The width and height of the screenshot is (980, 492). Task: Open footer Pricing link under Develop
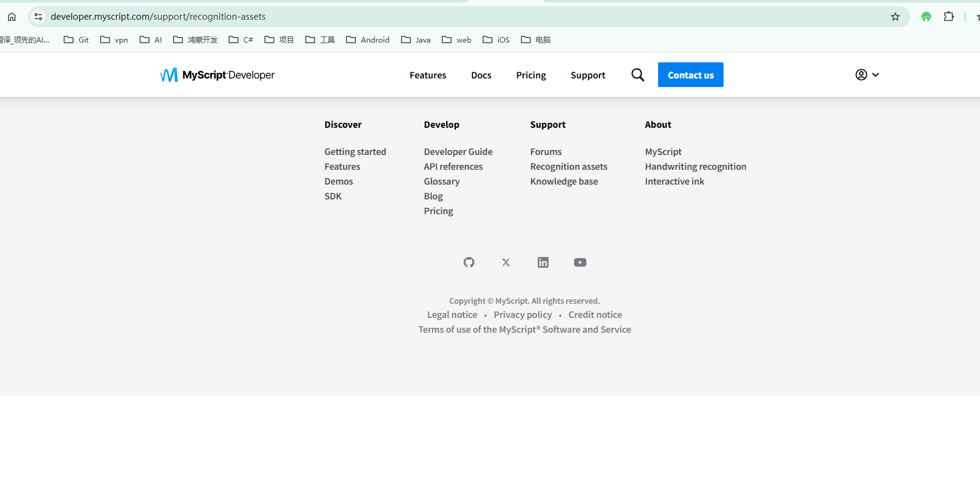click(x=438, y=211)
